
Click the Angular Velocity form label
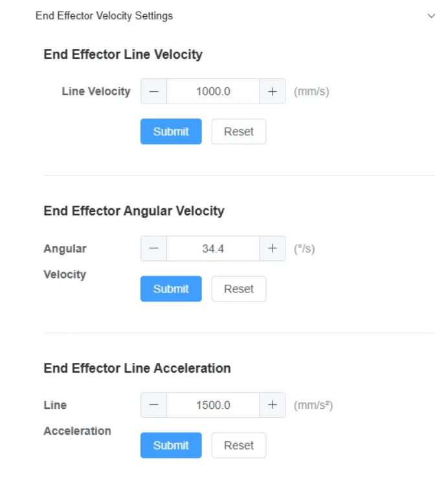point(65,261)
